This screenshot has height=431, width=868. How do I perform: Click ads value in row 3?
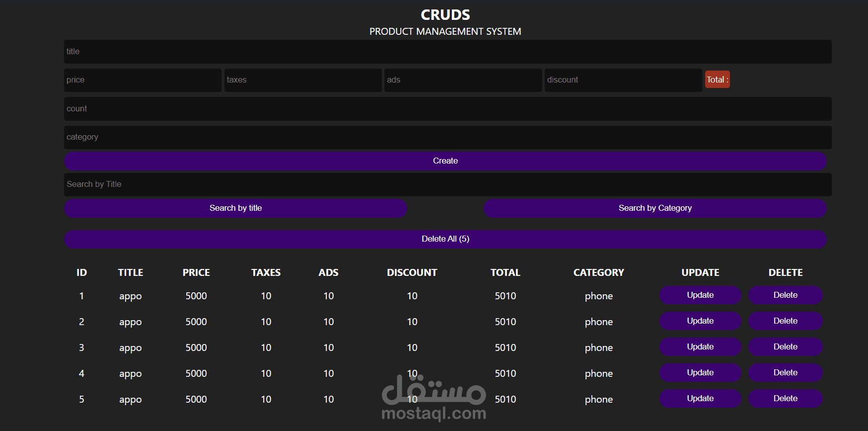(x=329, y=347)
